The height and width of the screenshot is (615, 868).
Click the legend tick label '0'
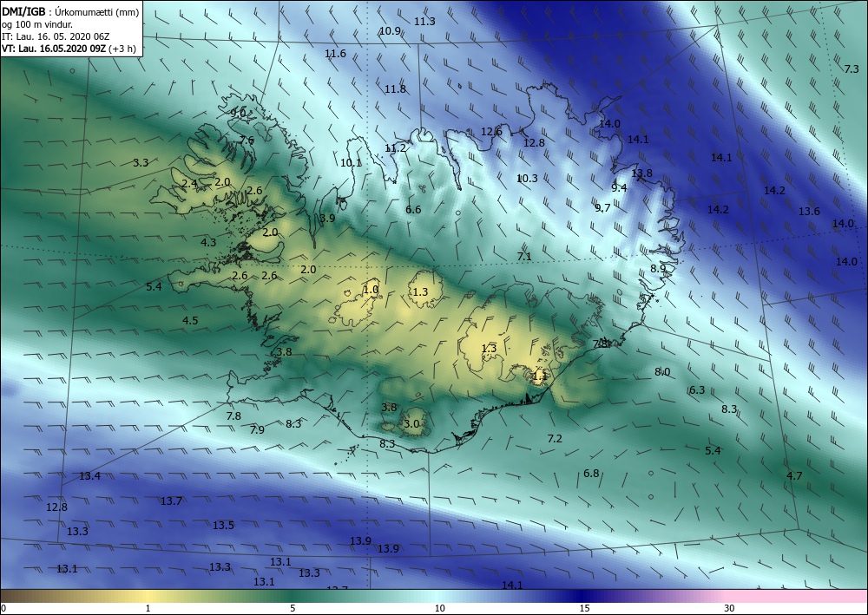(x=3, y=608)
